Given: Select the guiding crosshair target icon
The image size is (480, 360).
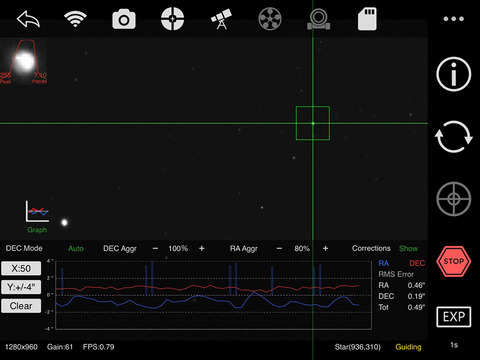Looking at the screenshot, I should pyautogui.click(x=172, y=19).
